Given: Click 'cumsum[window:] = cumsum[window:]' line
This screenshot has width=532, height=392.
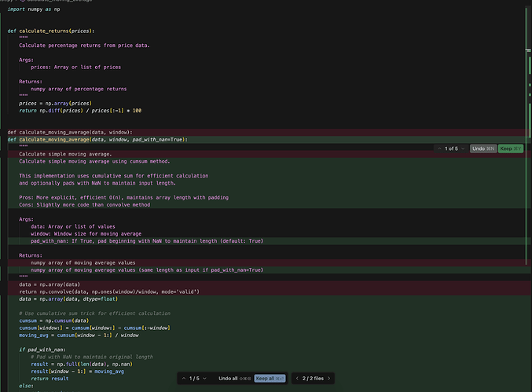Looking at the screenshot, I should pyautogui.click(x=94, y=328).
